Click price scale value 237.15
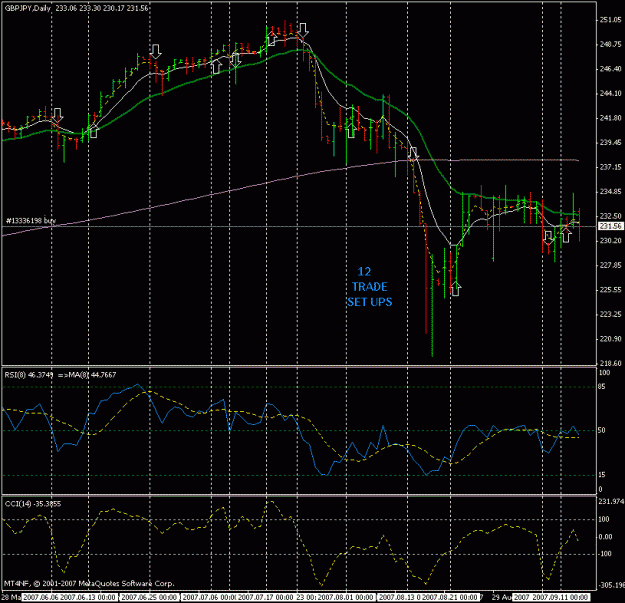 [x=610, y=167]
